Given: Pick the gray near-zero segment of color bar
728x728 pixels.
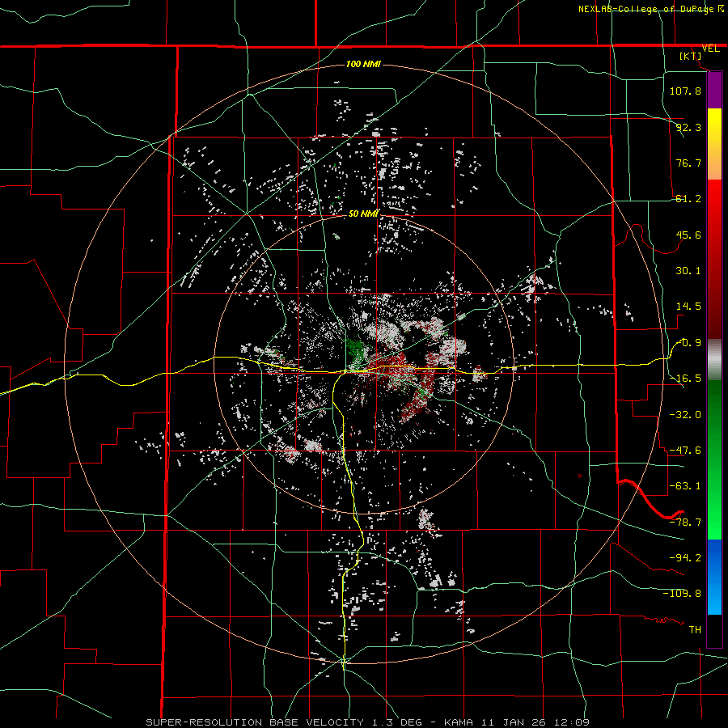Looking at the screenshot, I should pyautogui.click(x=714, y=360).
